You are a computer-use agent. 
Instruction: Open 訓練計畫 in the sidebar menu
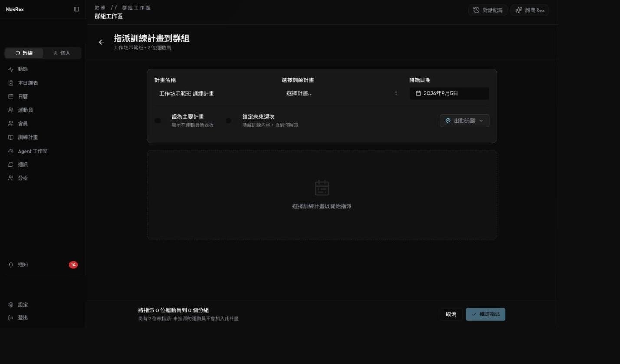point(43,137)
